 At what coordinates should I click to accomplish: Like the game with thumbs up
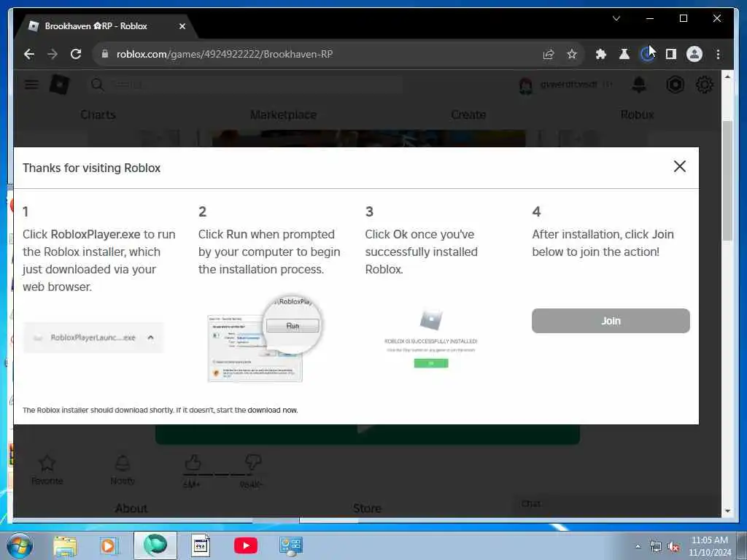click(x=193, y=463)
